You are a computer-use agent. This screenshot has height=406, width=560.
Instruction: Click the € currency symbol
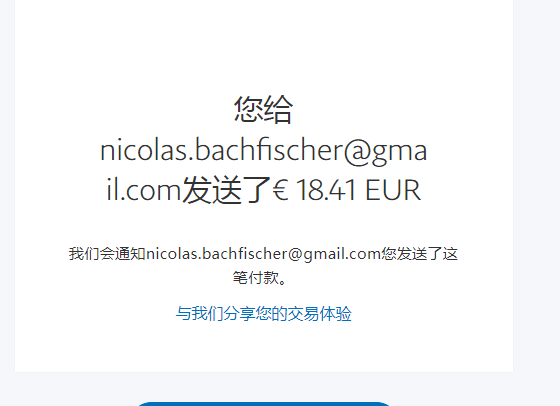coord(281,190)
